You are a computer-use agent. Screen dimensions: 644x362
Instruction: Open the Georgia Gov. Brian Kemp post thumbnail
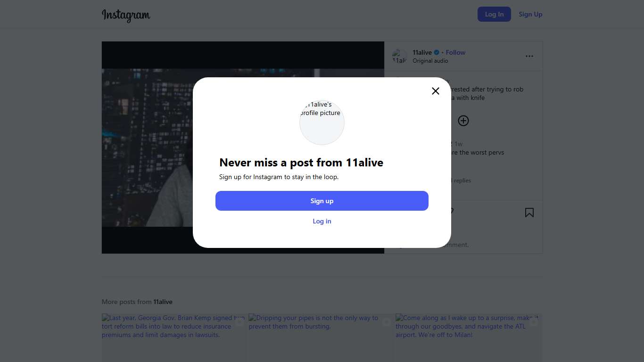click(173, 337)
